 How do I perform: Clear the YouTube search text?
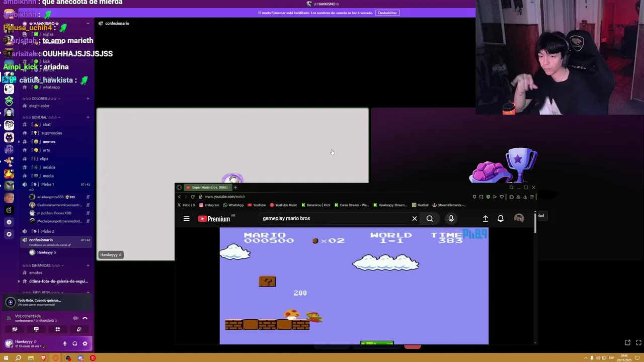415,219
